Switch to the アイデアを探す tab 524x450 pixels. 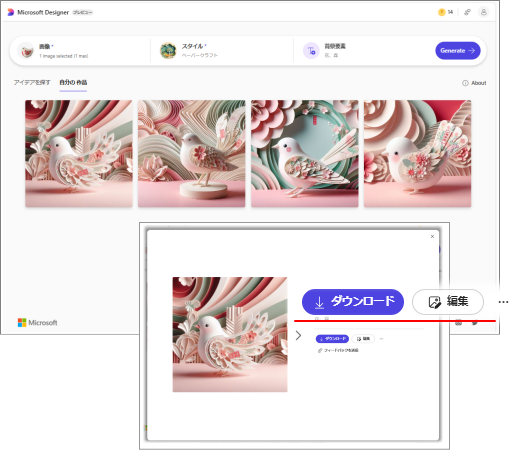coord(32,83)
